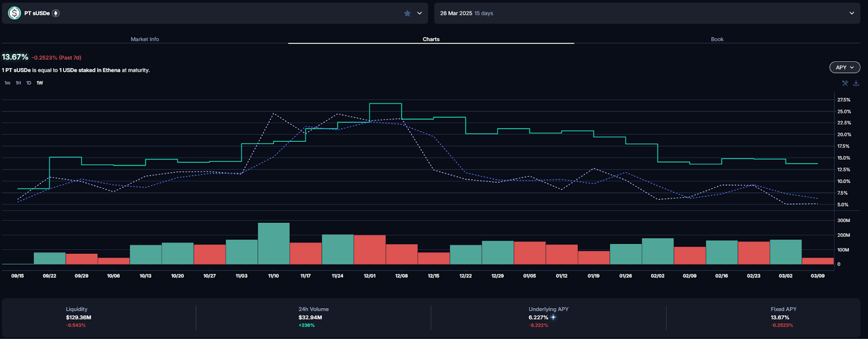Select the Charts tab
The width and height of the screenshot is (868, 339).
click(431, 39)
